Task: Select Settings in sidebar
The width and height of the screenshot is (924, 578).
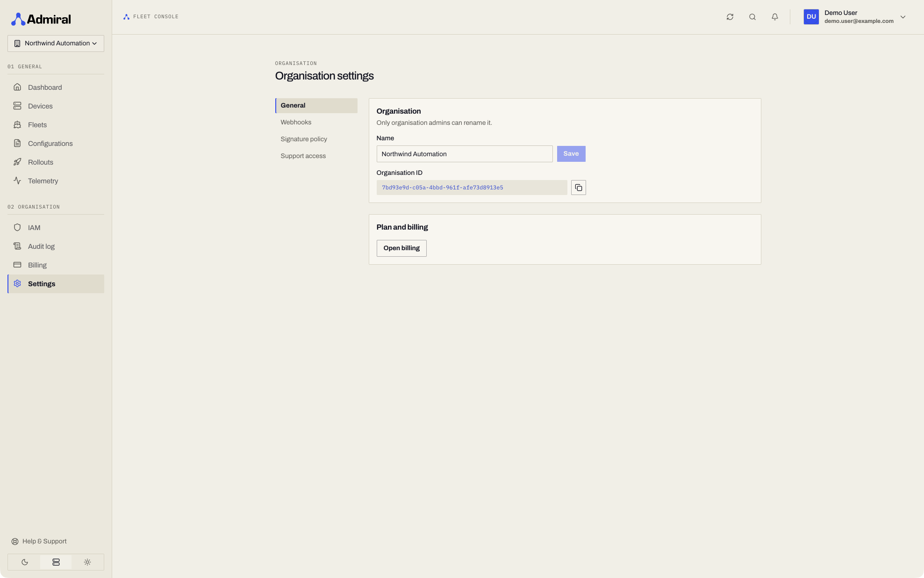Action: (x=56, y=284)
